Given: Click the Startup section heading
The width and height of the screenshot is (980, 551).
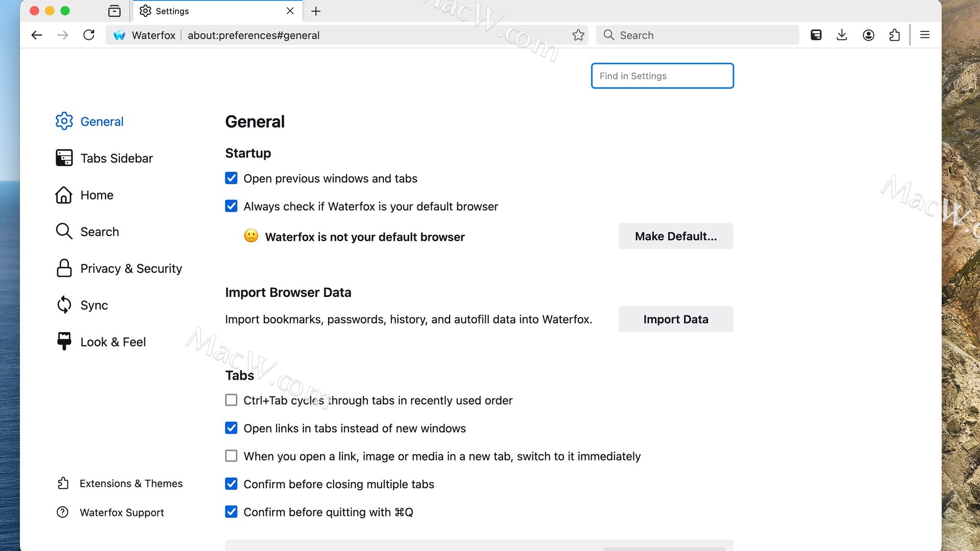Looking at the screenshot, I should coord(248,153).
